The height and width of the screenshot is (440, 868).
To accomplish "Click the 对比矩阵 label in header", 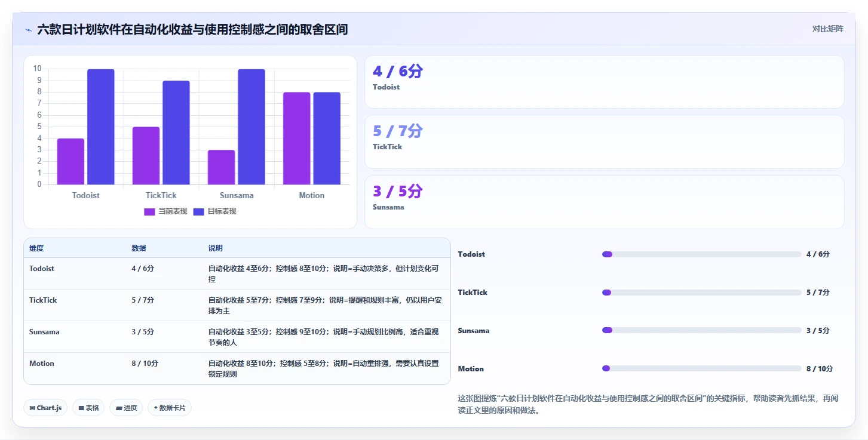I will 827,29.
